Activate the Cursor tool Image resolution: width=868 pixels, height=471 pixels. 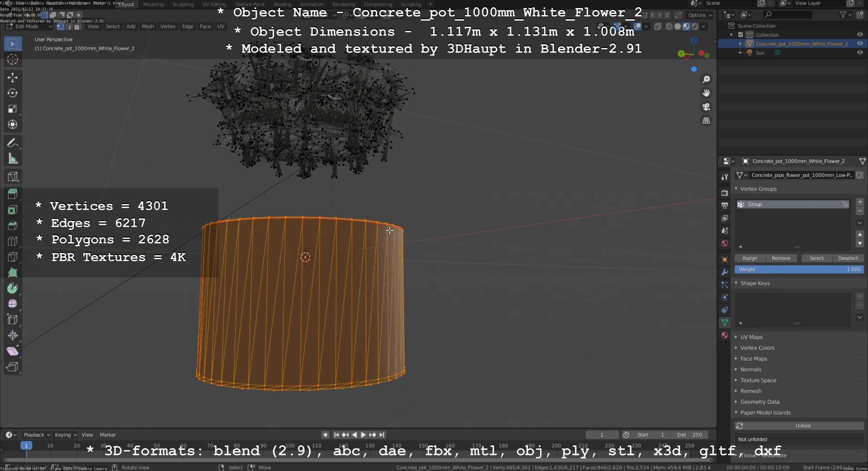[13, 60]
